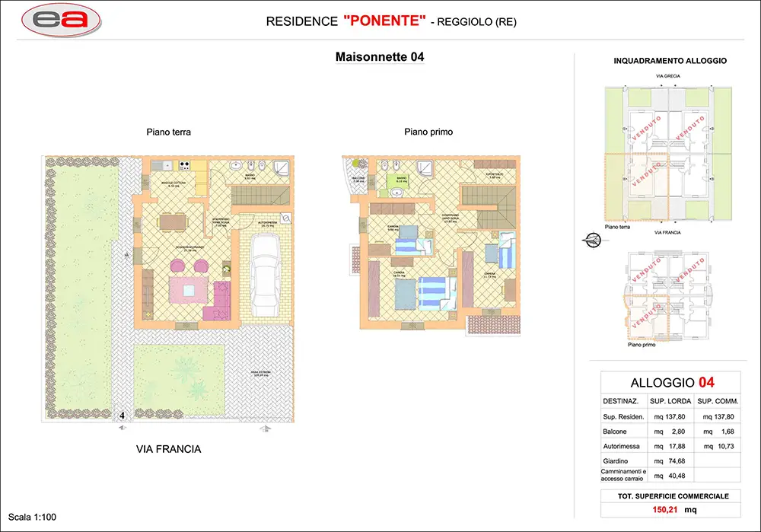The image size is (761, 532).
Task: Click the large green garden lawn area
Action: click(80, 289)
